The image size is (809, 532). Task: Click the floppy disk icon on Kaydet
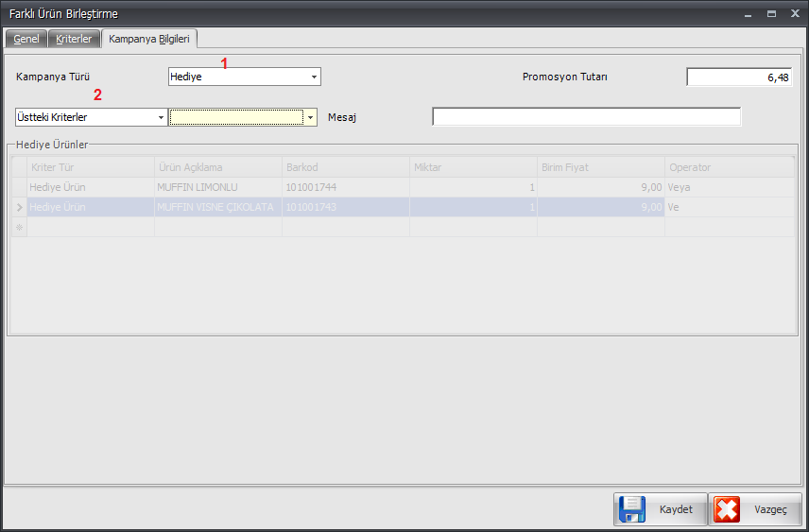(x=631, y=509)
